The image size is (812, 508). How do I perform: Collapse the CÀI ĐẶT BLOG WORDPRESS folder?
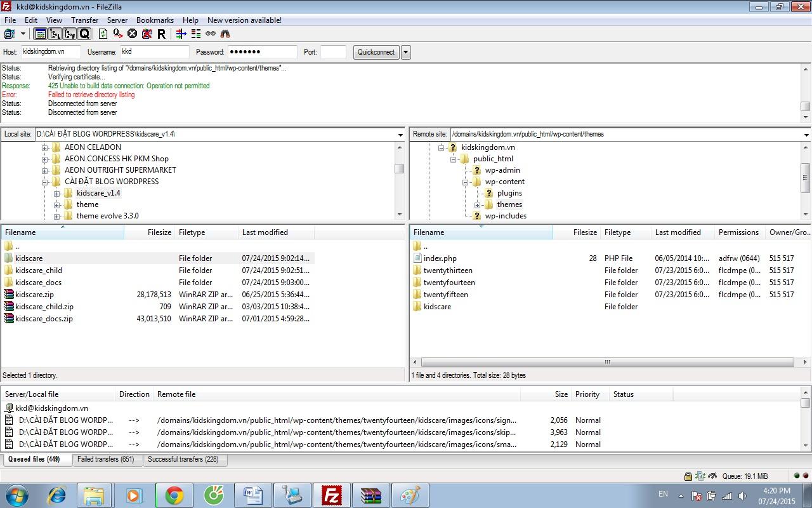(x=45, y=182)
